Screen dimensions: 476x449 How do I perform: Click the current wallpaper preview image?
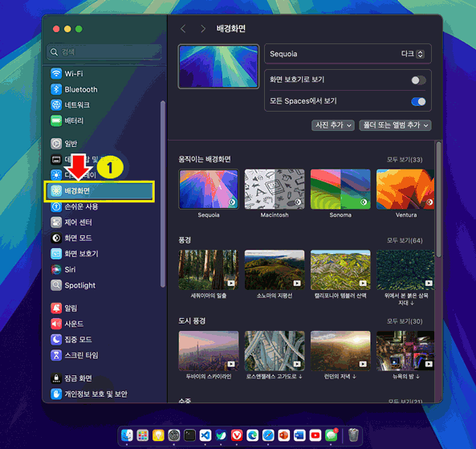pyautogui.click(x=218, y=67)
